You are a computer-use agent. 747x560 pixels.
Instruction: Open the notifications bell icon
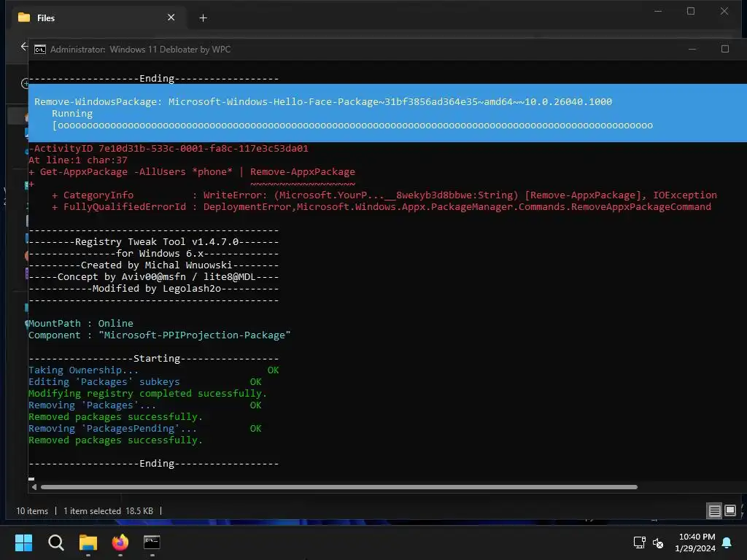click(x=727, y=542)
